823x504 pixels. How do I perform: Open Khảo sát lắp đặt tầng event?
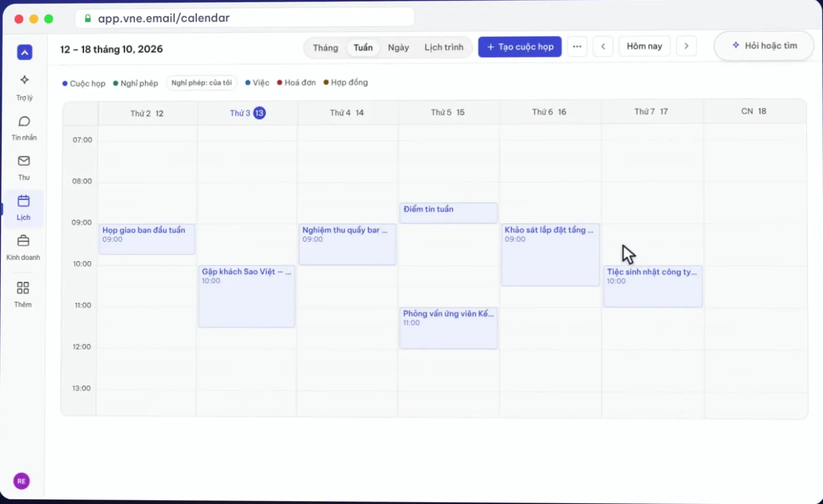pyautogui.click(x=550, y=255)
